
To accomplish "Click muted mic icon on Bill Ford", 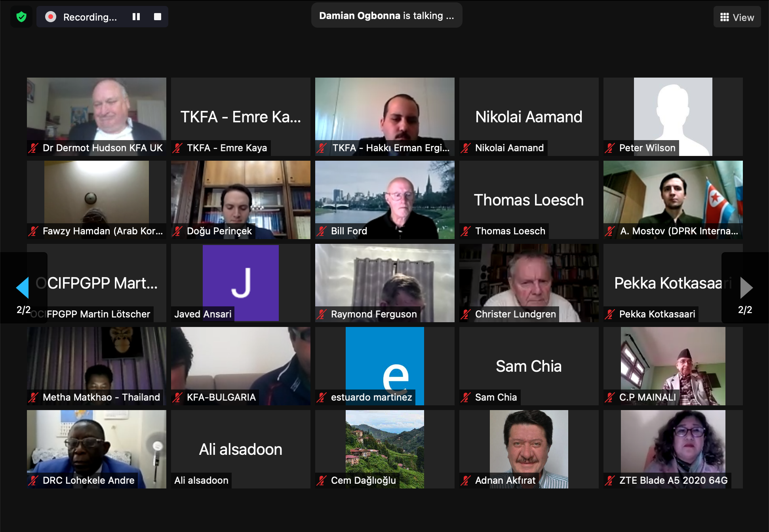I will 322,231.
